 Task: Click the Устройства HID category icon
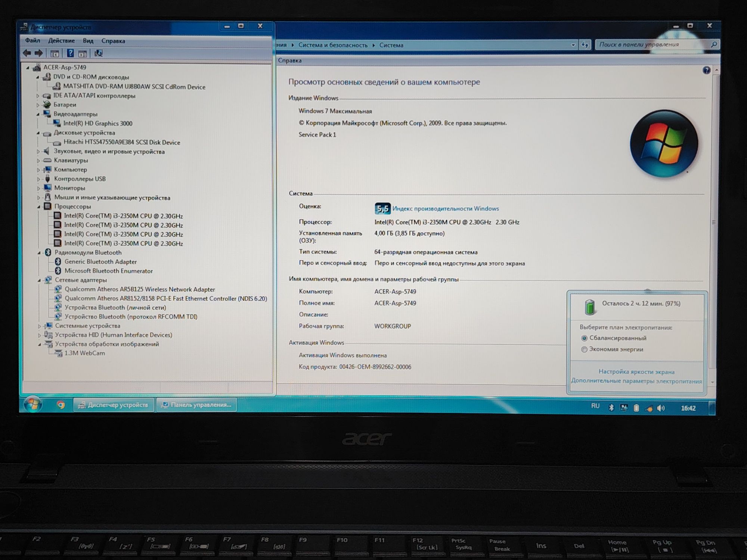48,335
